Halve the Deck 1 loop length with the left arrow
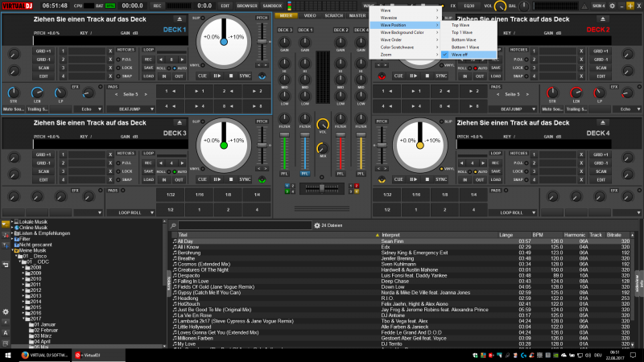The height and width of the screenshot is (362, 644). [161, 60]
